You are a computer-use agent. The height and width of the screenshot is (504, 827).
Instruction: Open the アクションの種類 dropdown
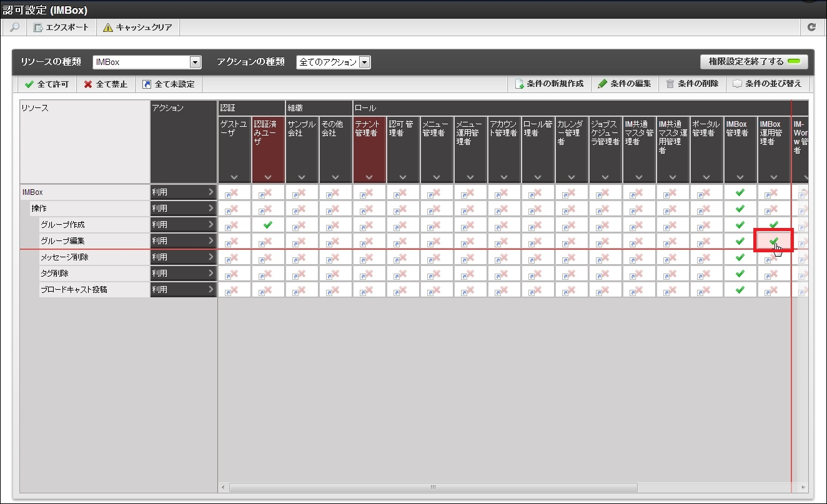point(365,62)
